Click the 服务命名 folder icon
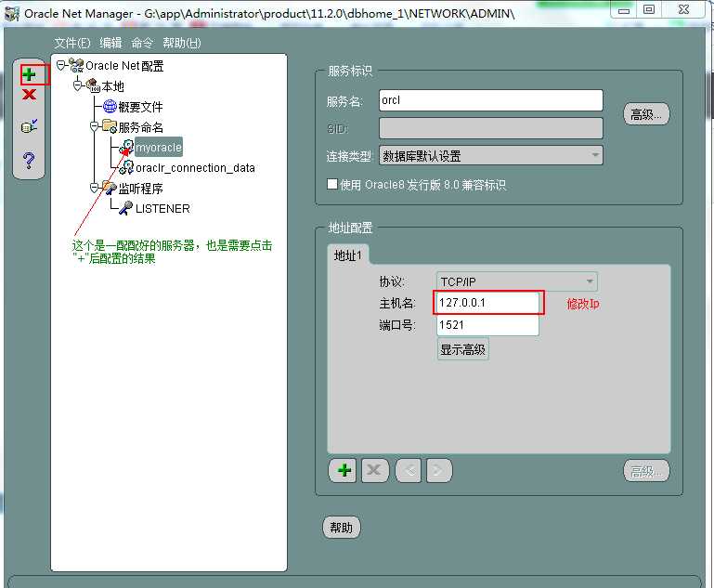The height and width of the screenshot is (588, 714). tap(110, 126)
